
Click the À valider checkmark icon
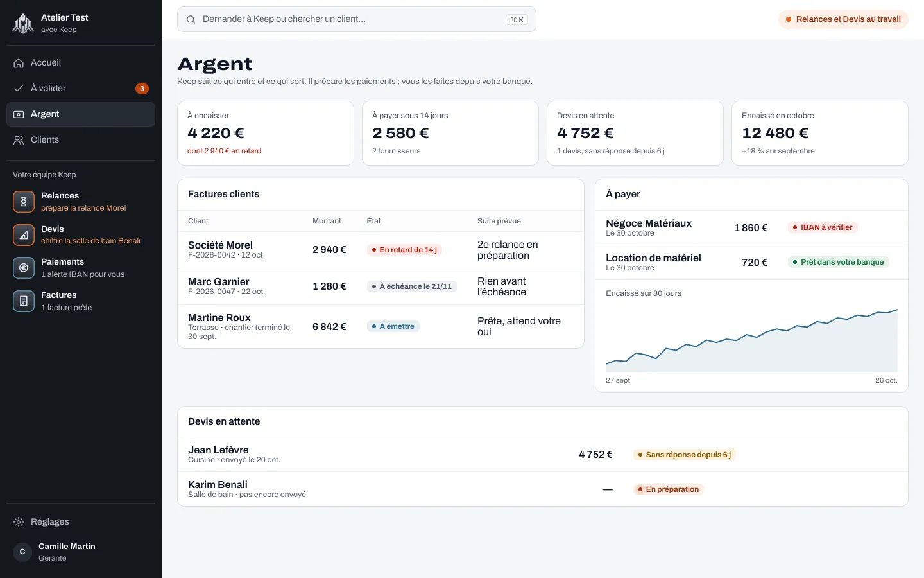tap(19, 89)
